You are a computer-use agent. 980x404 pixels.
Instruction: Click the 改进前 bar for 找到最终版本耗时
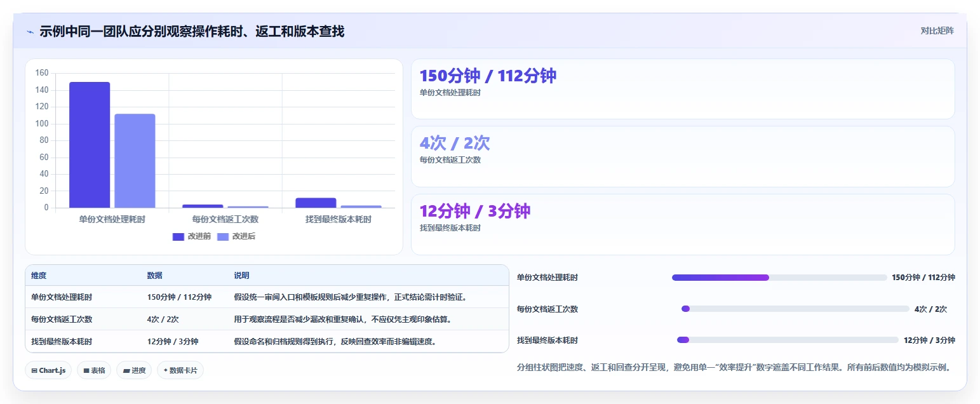pyautogui.click(x=316, y=203)
